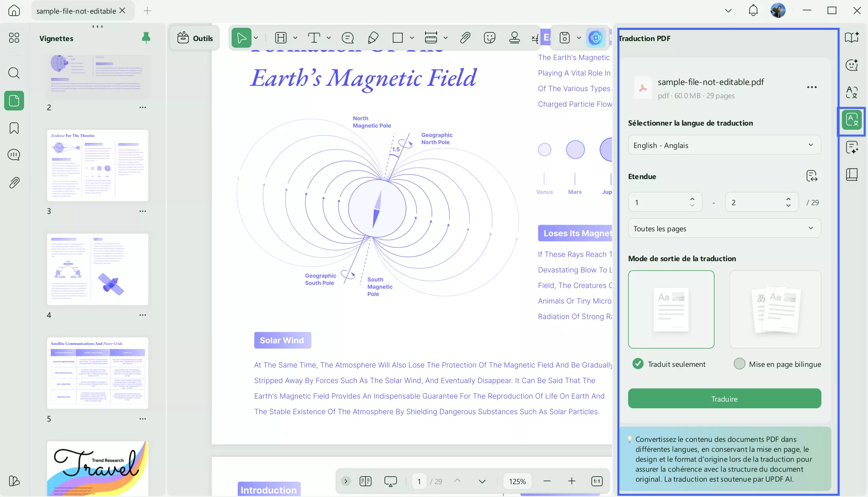The width and height of the screenshot is (868, 497).
Task: Activate the PDF translation tool in sidebar
Action: click(x=852, y=120)
